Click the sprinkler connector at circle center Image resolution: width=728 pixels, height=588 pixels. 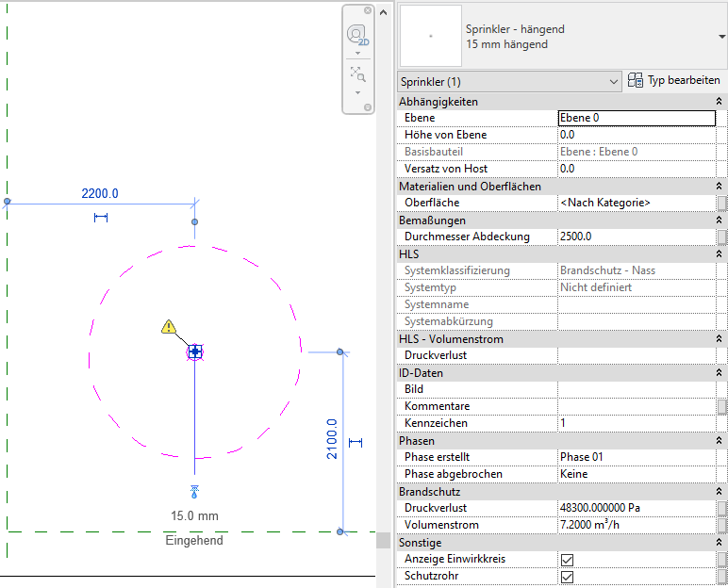pyautogui.click(x=195, y=351)
